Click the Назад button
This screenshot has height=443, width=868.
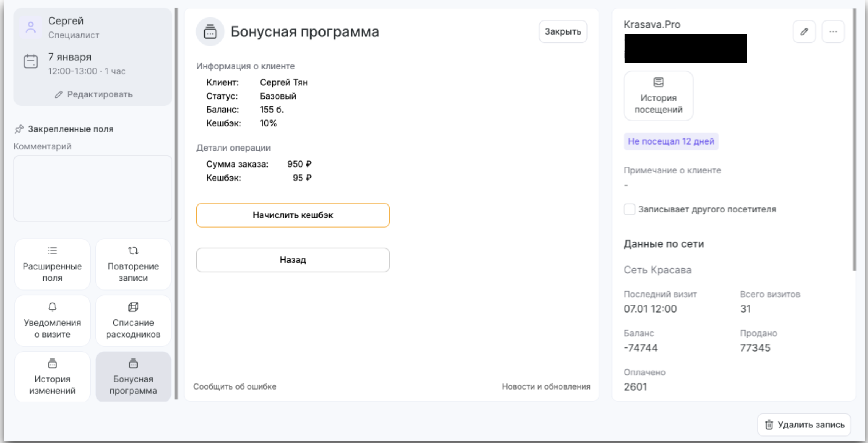(x=293, y=260)
